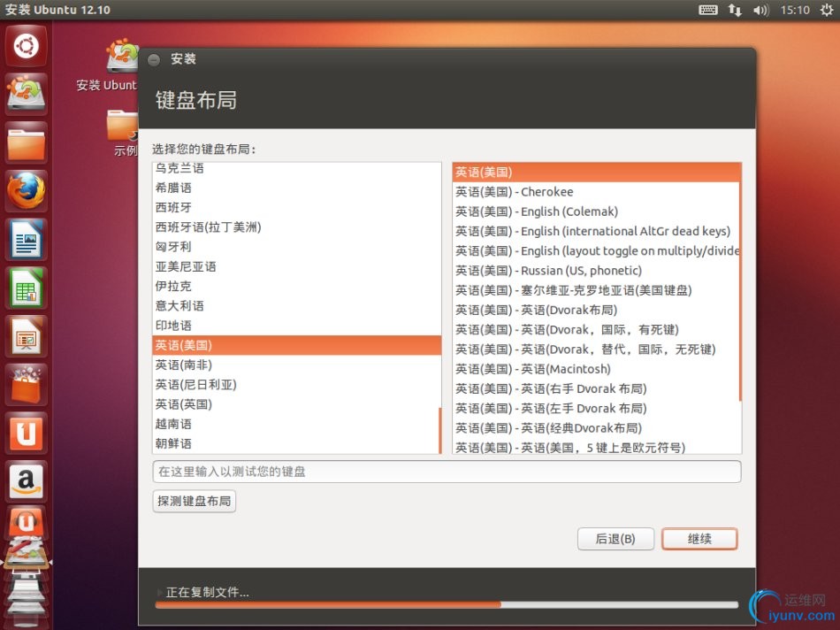This screenshot has width=840, height=630.
Task: Open the system gear menu in the top panel
Action: click(826, 10)
